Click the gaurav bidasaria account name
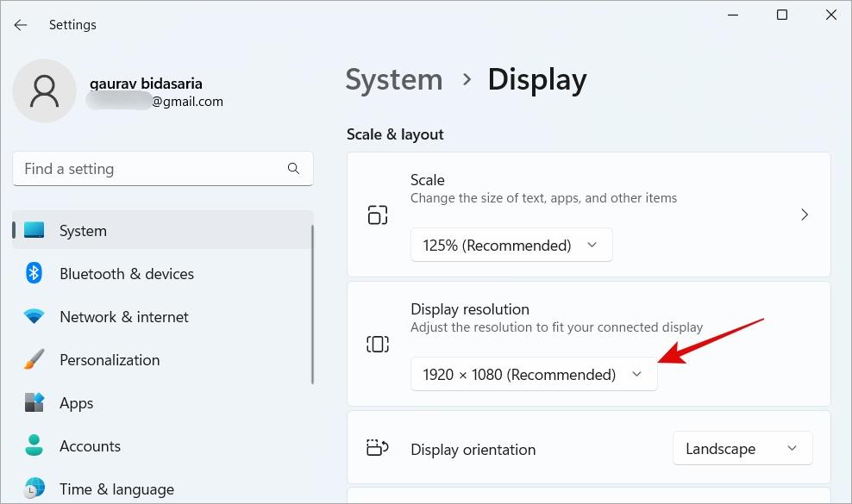 tap(146, 83)
